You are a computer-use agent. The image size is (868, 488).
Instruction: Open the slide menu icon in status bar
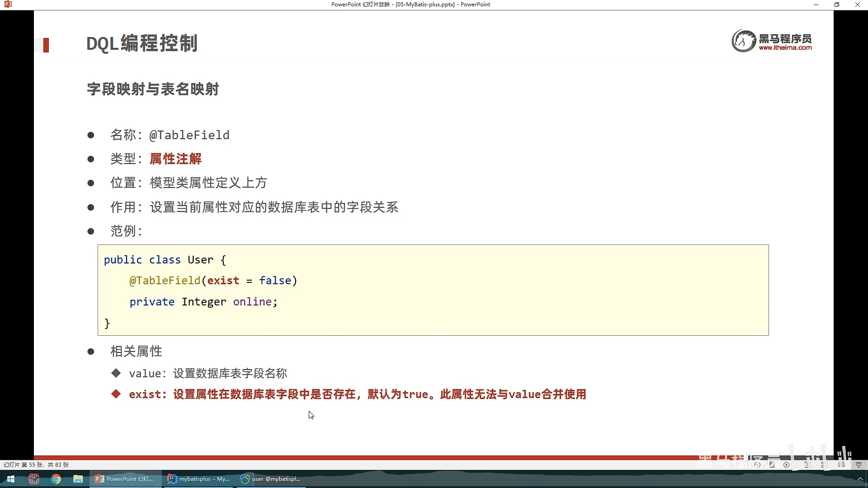coord(772,465)
